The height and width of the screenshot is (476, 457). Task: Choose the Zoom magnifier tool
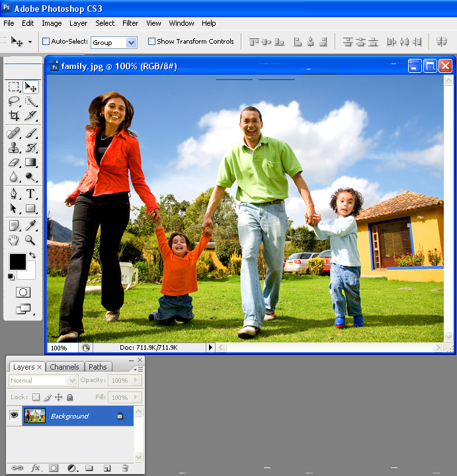(30, 240)
